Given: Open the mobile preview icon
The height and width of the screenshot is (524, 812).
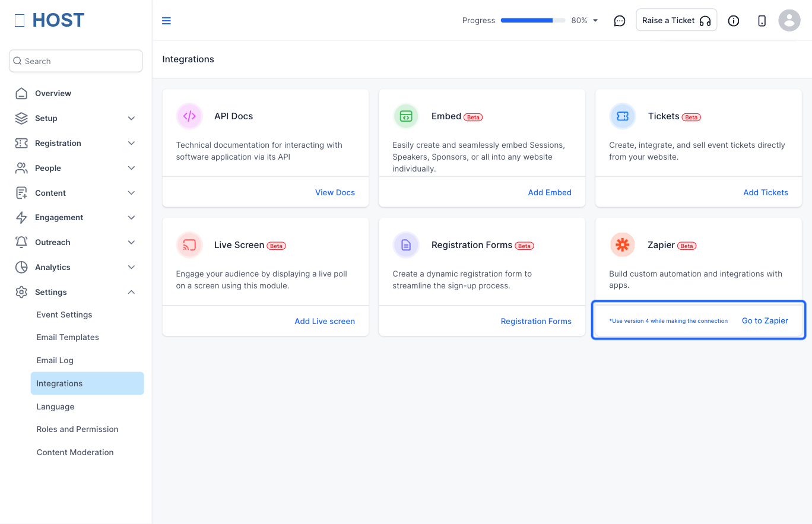Looking at the screenshot, I should click(x=762, y=21).
